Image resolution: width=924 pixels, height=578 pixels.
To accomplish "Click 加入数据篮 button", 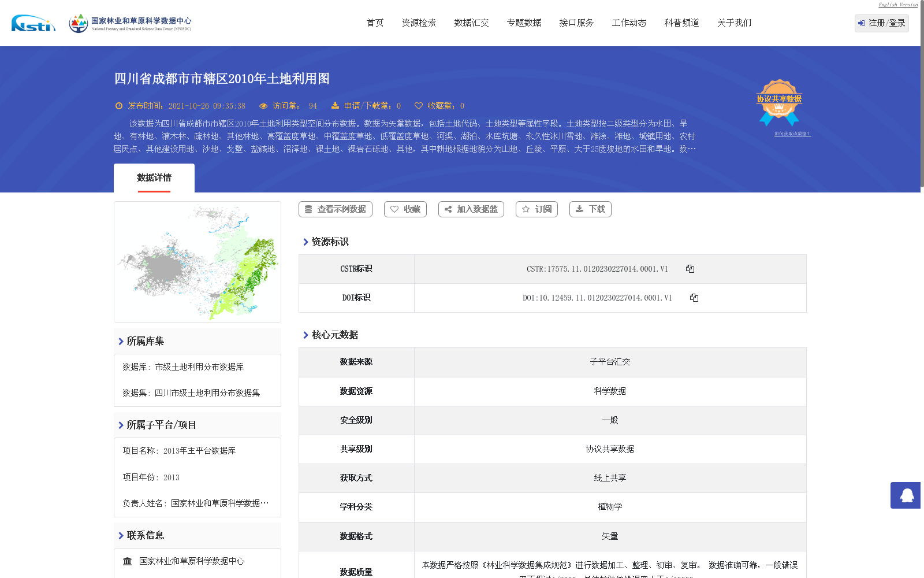I will (471, 209).
